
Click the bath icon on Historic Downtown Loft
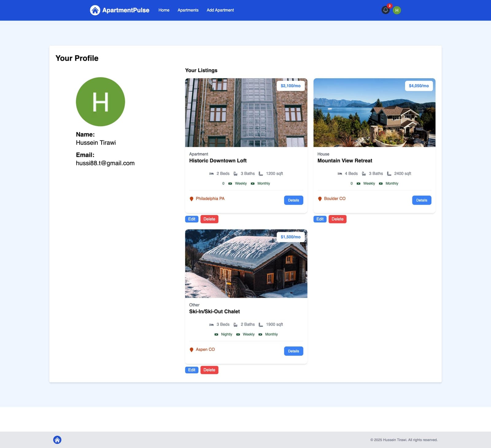(x=235, y=174)
